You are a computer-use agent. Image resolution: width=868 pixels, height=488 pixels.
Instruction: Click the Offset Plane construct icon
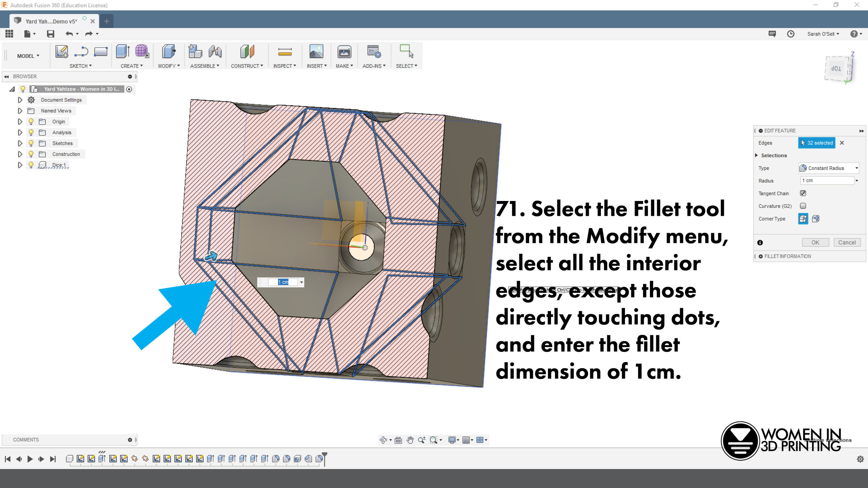[x=247, y=51]
